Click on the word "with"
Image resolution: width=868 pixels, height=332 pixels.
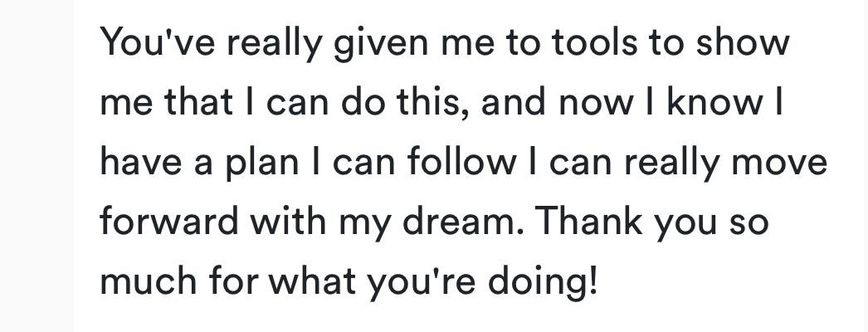tap(288, 222)
